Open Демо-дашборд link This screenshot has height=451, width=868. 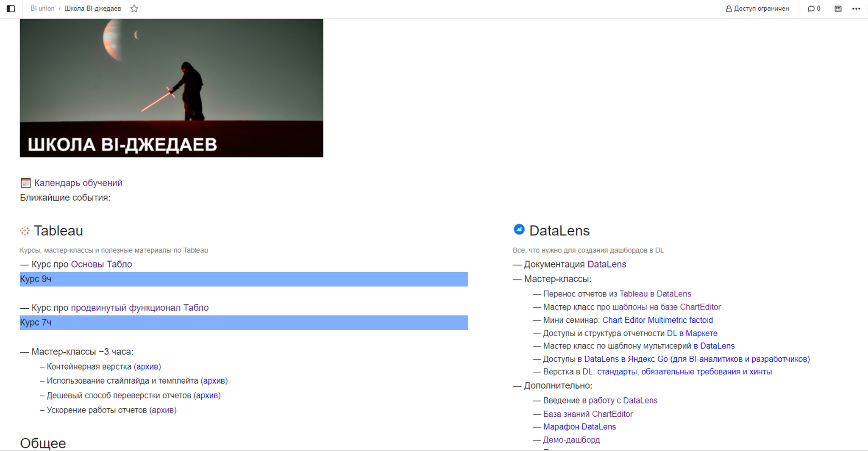tap(571, 440)
